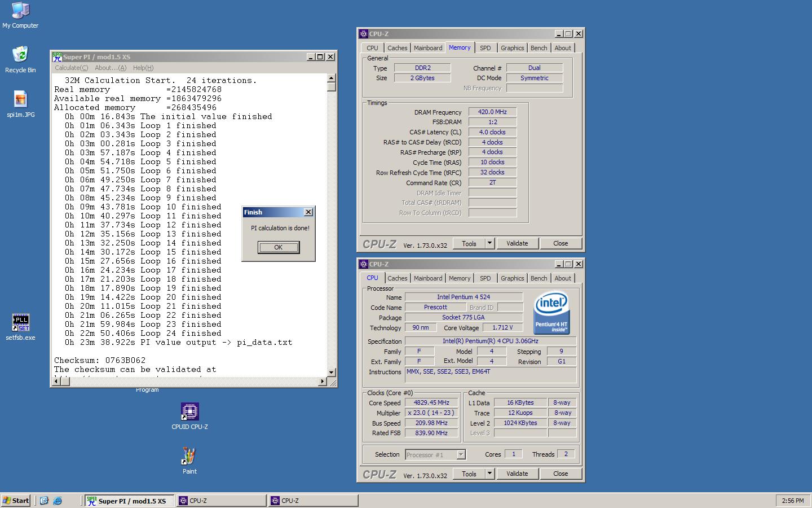Click Close button in lower CPU-Z window
The width and height of the screenshot is (812, 508).
pyautogui.click(x=561, y=474)
